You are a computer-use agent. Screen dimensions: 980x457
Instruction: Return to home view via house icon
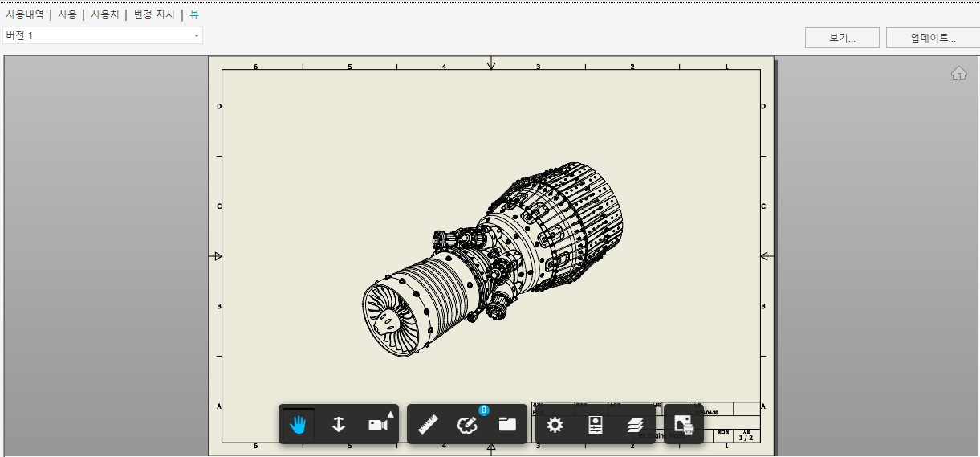click(958, 74)
